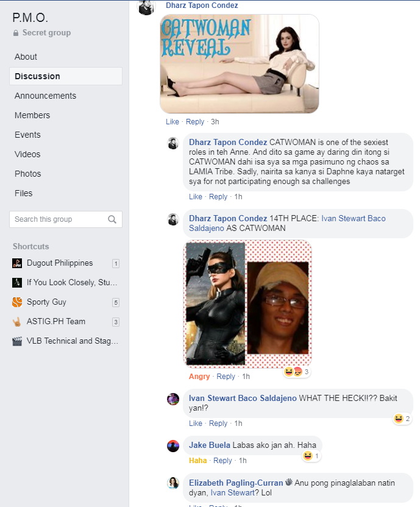This screenshot has width=420, height=507.
Task: Open Dugout Philippines shortcut icon
Action: pyautogui.click(x=17, y=263)
